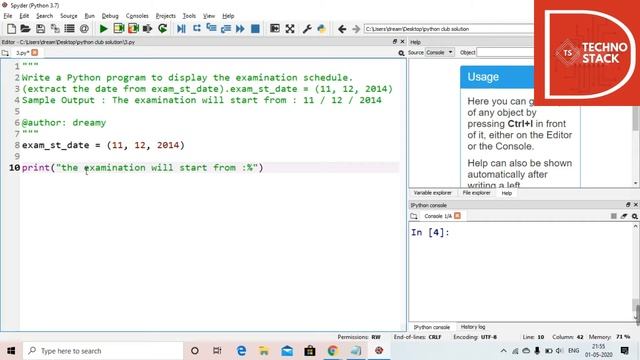Switch to History log tab
The width and height of the screenshot is (640, 360).
[x=473, y=327]
